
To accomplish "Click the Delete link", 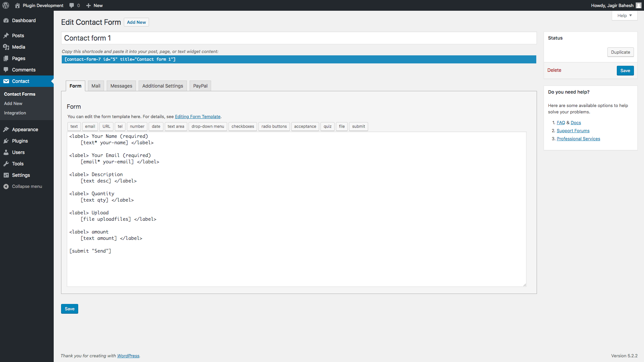I will pyautogui.click(x=554, y=70).
